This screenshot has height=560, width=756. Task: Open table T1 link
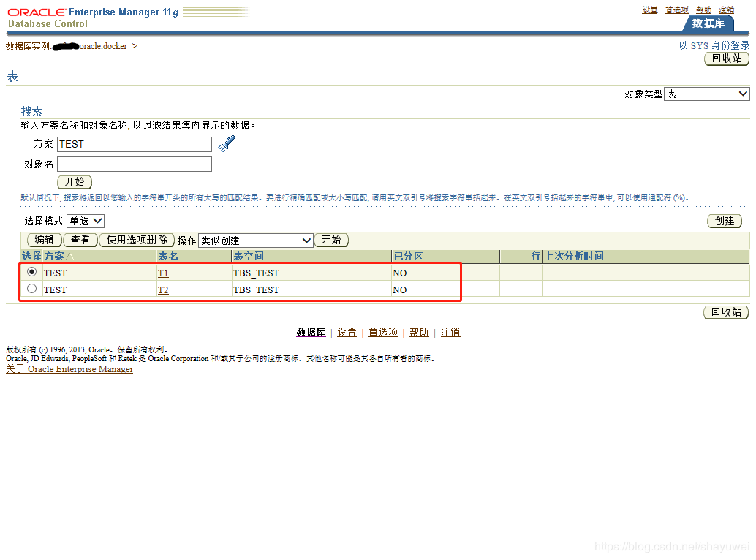pos(163,273)
